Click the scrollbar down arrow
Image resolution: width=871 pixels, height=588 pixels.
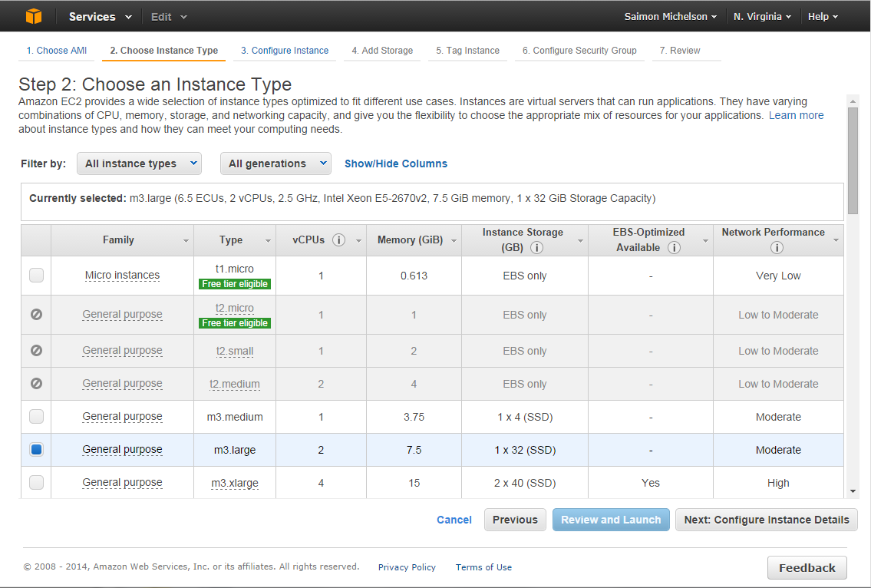[x=853, y=491]
